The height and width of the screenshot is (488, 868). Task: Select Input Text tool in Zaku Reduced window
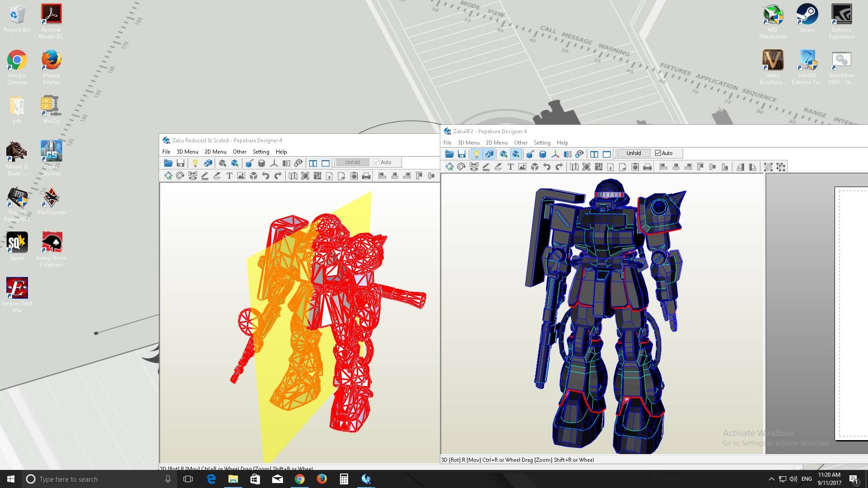[x=229, y=176]
